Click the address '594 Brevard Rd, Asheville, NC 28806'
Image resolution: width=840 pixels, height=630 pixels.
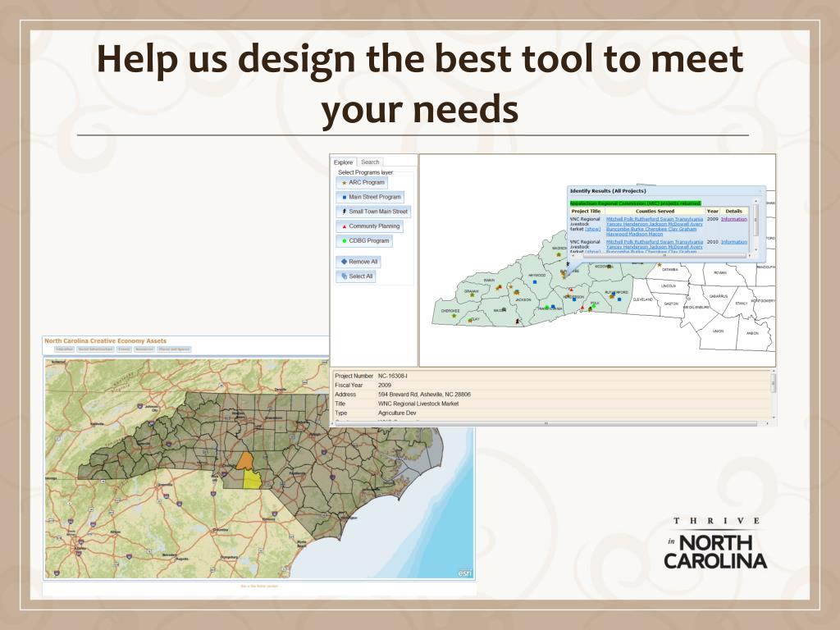[424, 395]
